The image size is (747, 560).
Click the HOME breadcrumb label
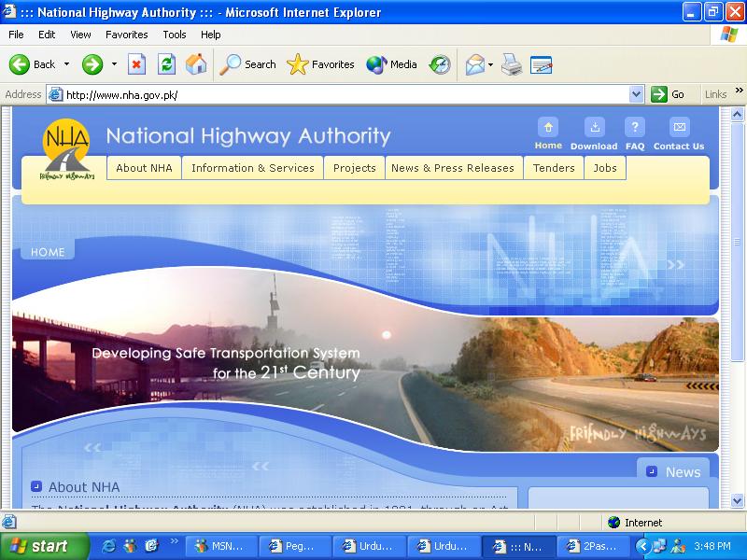[48, 252]
